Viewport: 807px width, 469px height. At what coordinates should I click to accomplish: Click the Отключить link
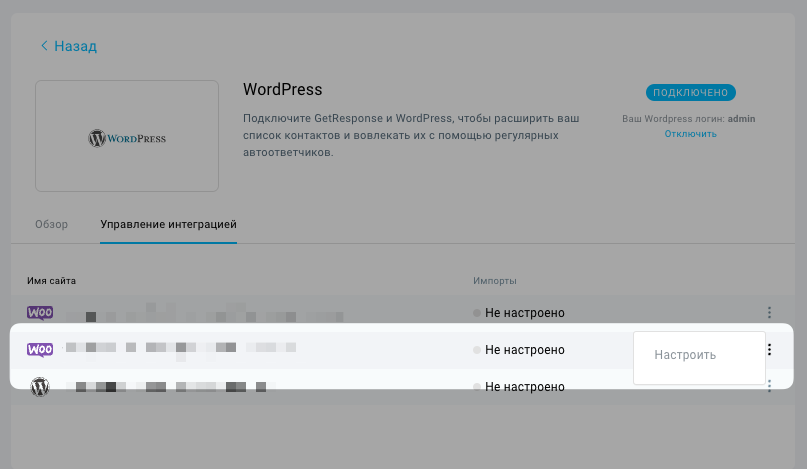tap(690, 134)
